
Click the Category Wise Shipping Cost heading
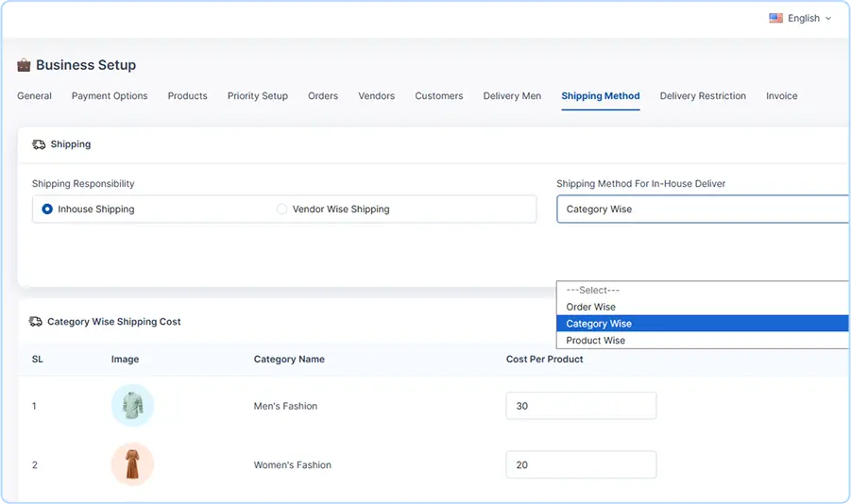[114, 322]
